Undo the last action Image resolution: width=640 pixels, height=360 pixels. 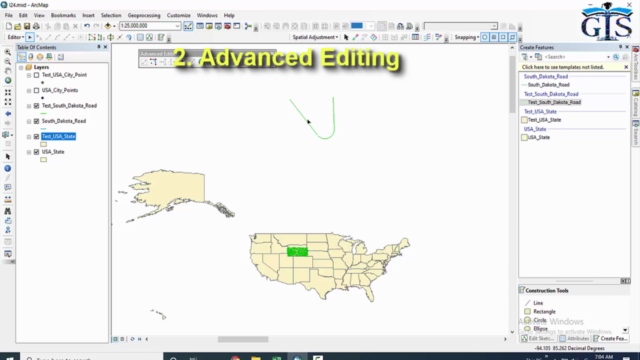click(x=87, y=26)
